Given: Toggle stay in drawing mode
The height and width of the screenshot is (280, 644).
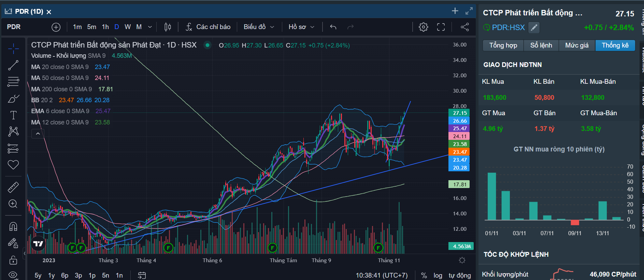Looking at the screenshot, I should pyautogui.click(x=13, y=243).
